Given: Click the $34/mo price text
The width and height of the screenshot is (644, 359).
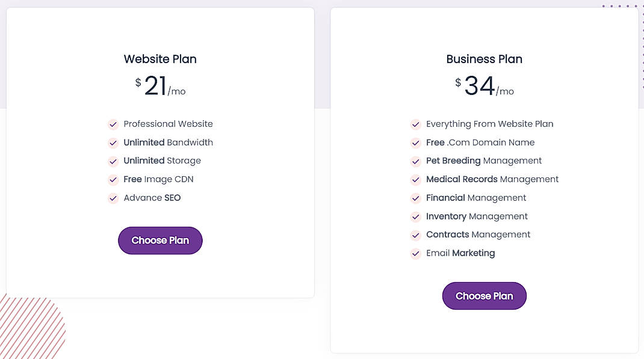Looking at the screenshot, I should [484, 86].
